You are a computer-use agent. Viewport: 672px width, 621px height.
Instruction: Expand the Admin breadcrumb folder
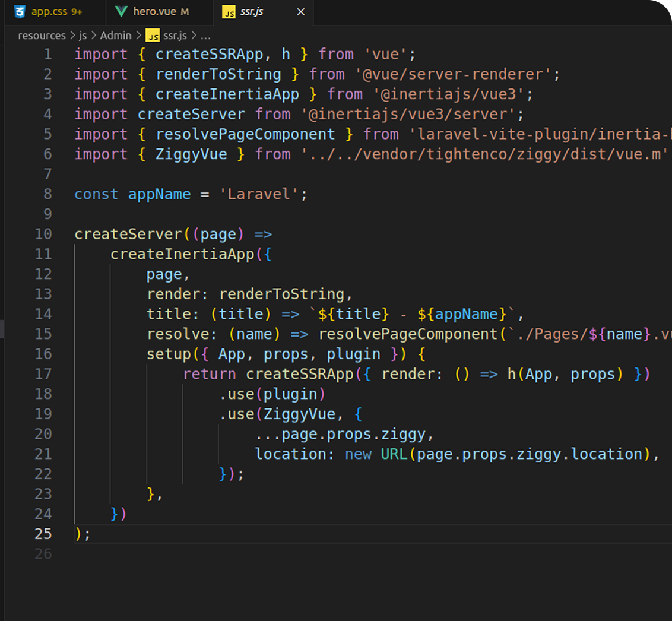click(x=115, y=36)
